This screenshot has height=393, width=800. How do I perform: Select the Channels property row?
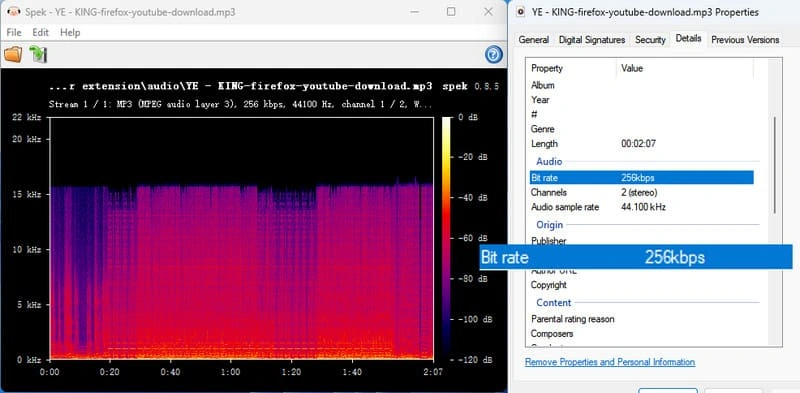(x=641, y=192)
